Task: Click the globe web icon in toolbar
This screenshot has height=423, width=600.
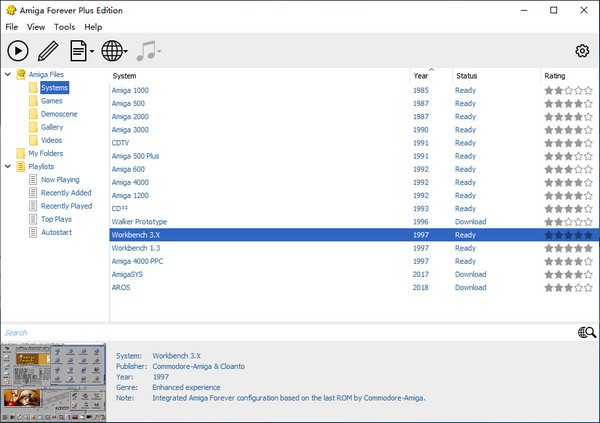Action: click(112, 50)
